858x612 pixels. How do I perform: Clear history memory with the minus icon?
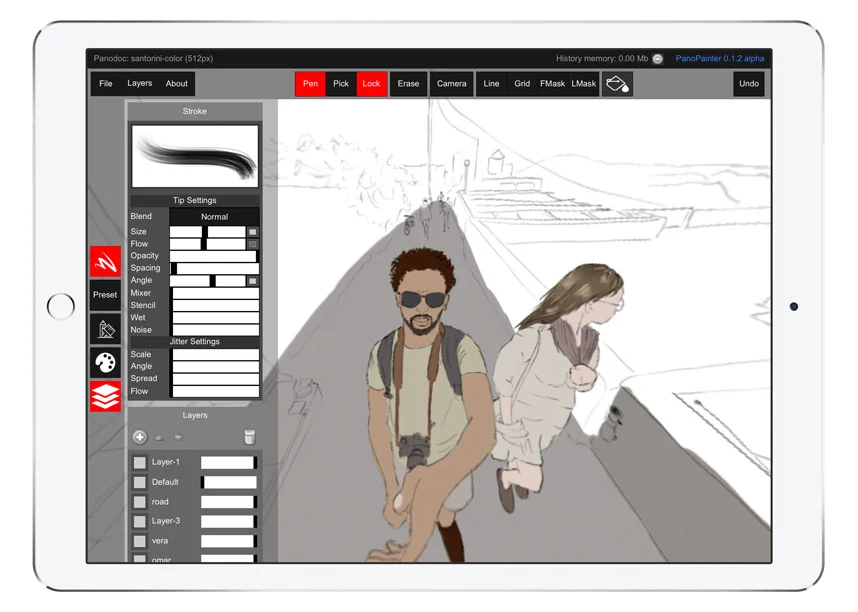(658, 59)
